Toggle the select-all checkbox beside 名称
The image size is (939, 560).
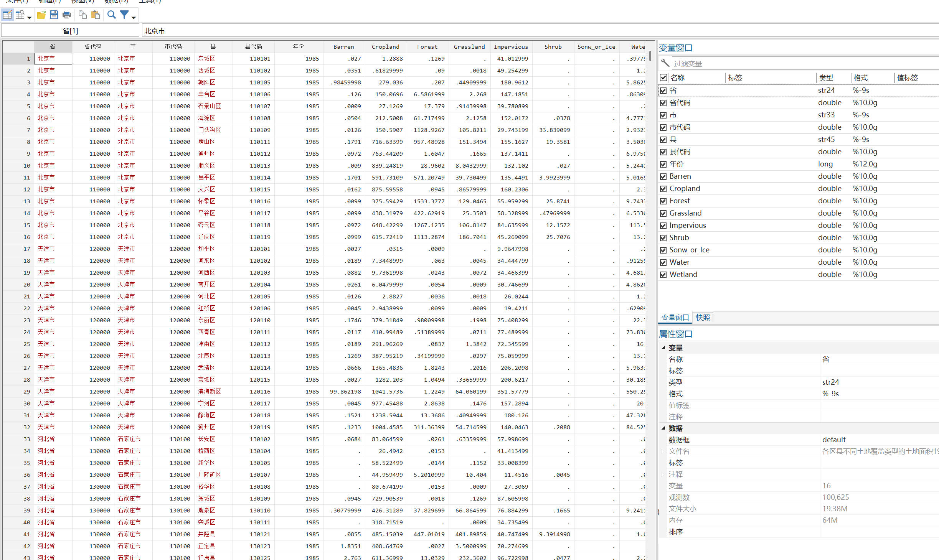coord(663,77)
